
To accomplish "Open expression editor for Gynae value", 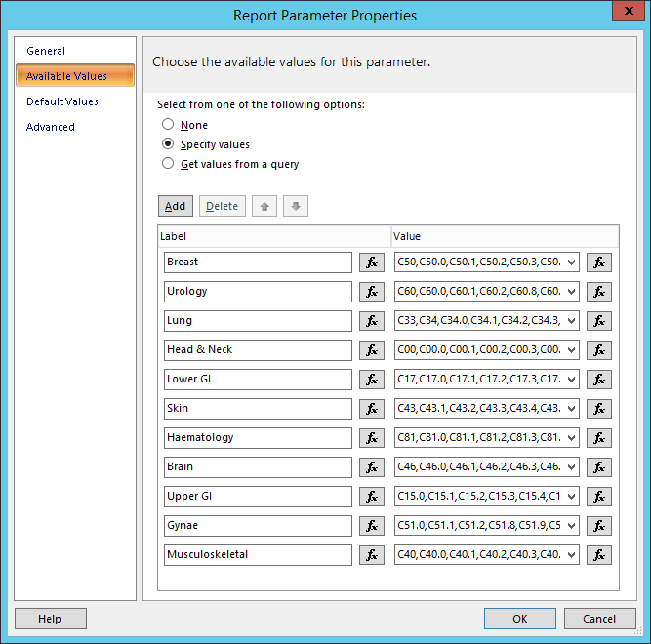I will pyautogui.click(x=598, y=526).
